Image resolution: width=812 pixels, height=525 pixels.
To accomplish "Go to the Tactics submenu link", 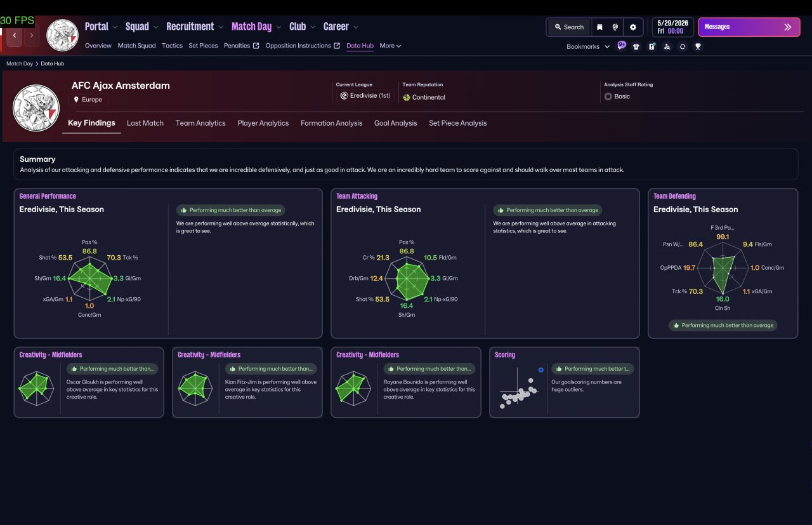I will (172, 46).
